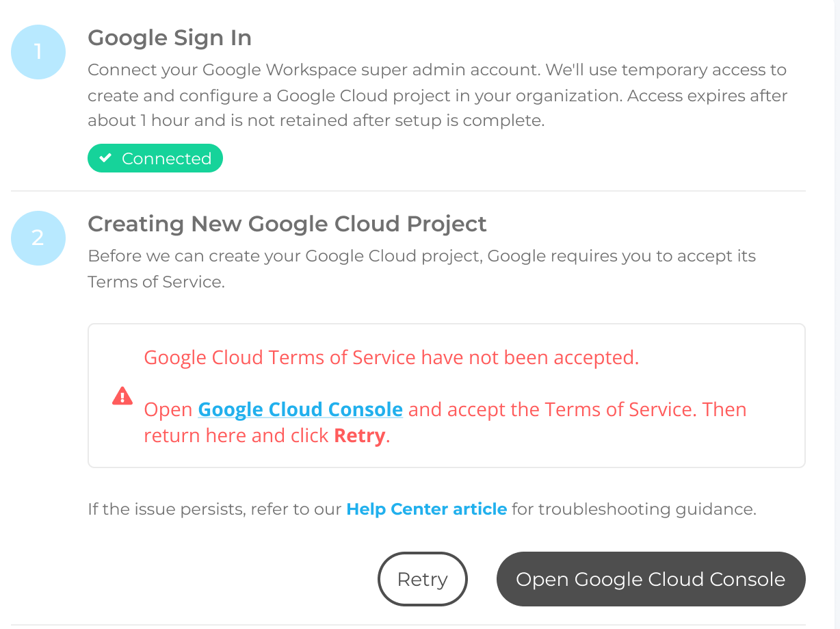Click the Google Sign In heading
This screenshot has width=840, height=629.
point(170,38)
